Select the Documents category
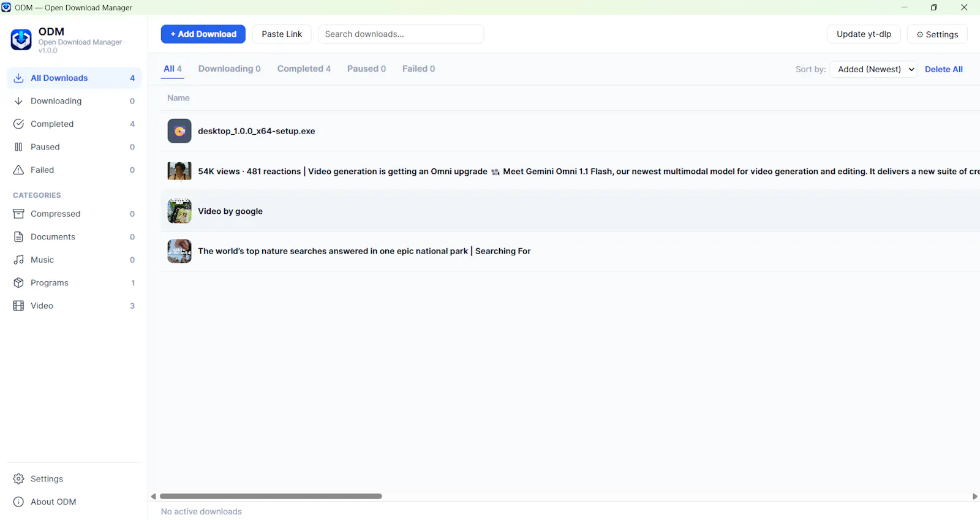Screen dimensions: 980x520 point(74,237)
